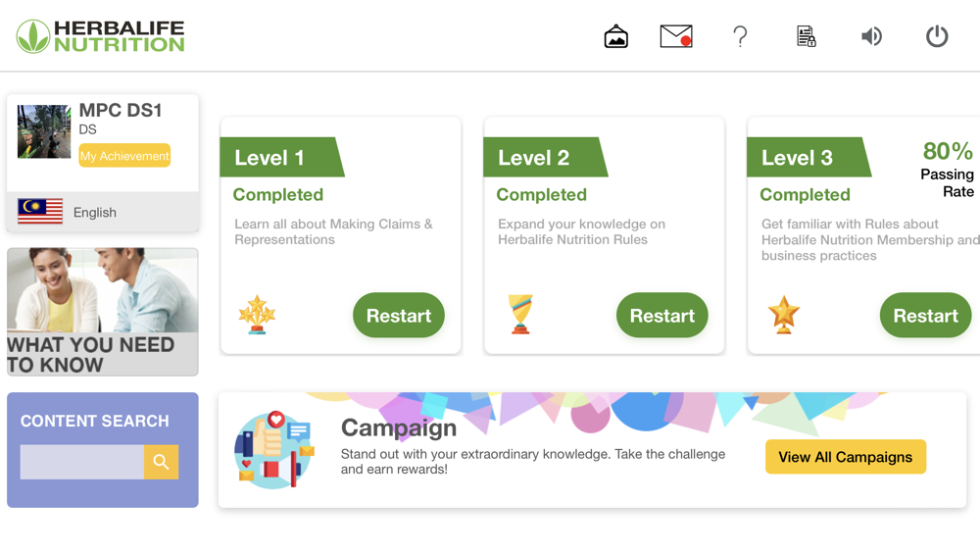This screenshot has width=980, height=552.
Task: Restart Level 2 course
Action: point(662,316)
